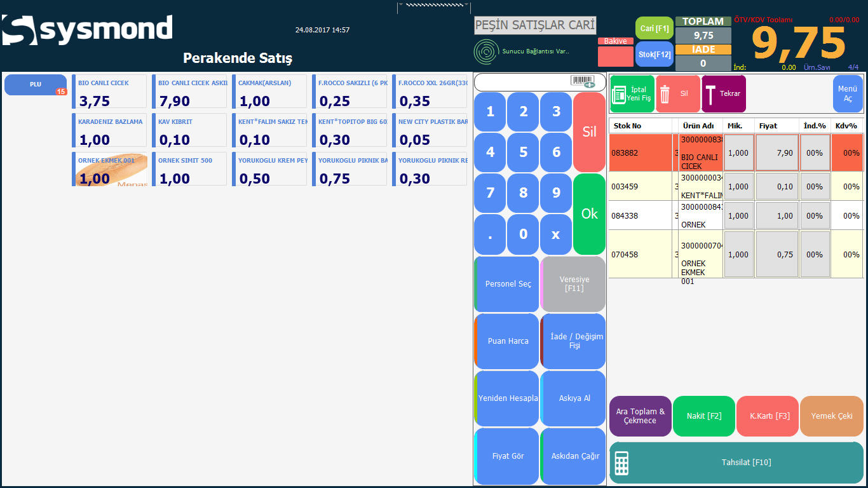The width and height of the screenshot is (868, 488).
Task: Add F.ROCCO XXL 26GR product tile
Action: pos(430,91)
